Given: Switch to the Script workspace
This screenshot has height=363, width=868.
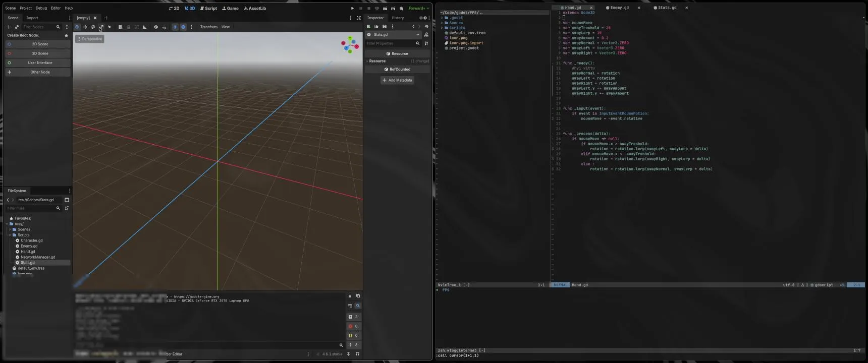Looking at the screenshot, I should click(208, 8).
